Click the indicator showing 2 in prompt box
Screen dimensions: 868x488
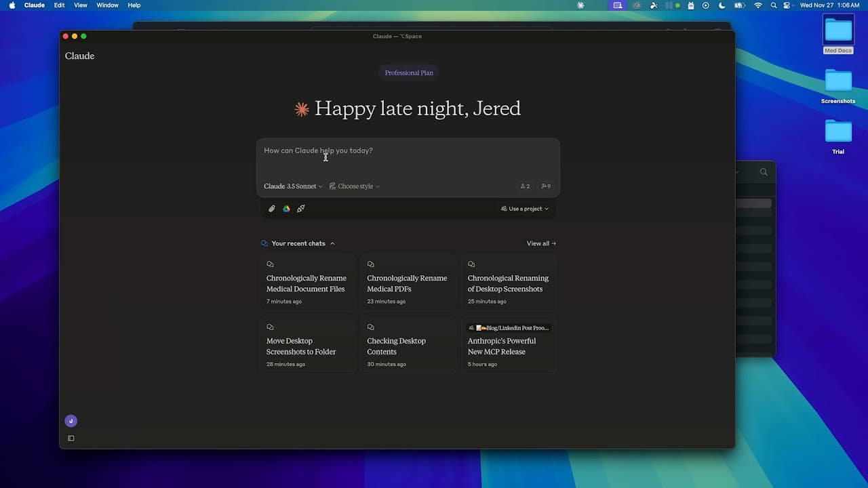pos(525,186)
